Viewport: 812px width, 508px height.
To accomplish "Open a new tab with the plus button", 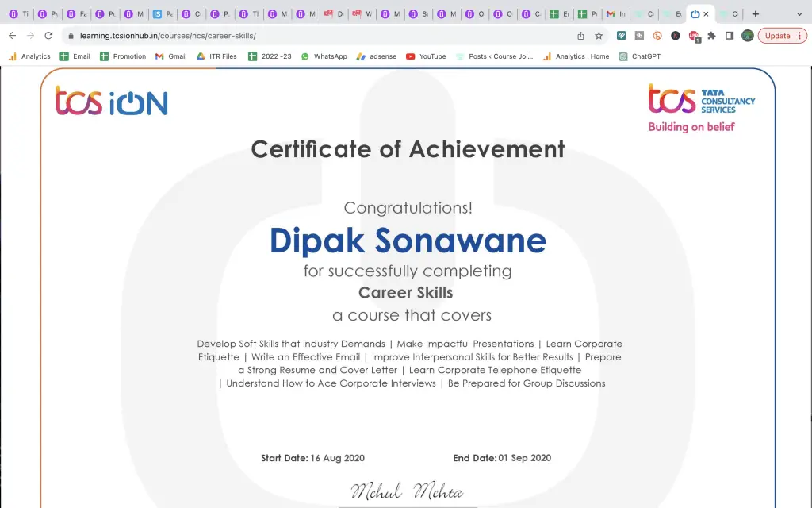I will [x=756, y=14].
